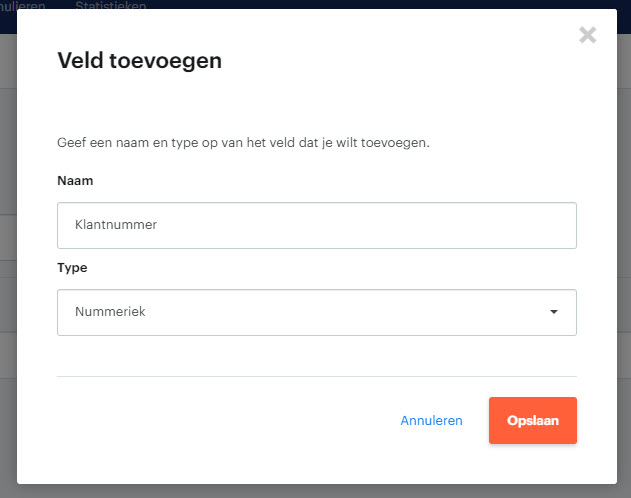Screen dimensions: 631x498
Task: Click the Veld toevoegen heading
Action: tap(140, 61)
